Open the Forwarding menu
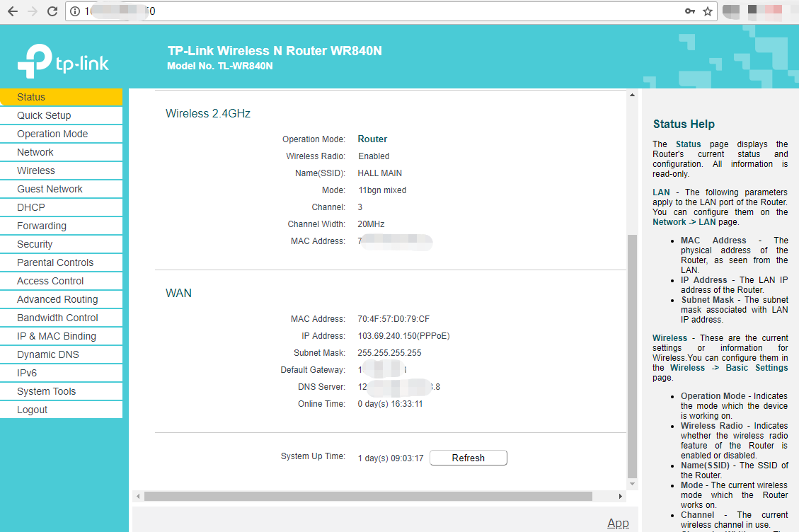799x532 pixels. tap(61, 226)
